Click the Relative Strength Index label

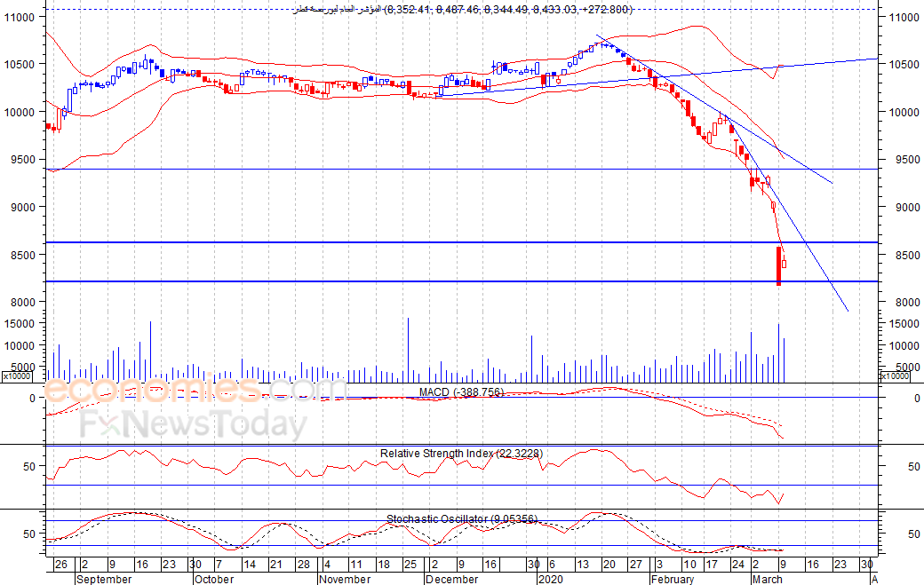pyautogui.click(x=461, y=453)
